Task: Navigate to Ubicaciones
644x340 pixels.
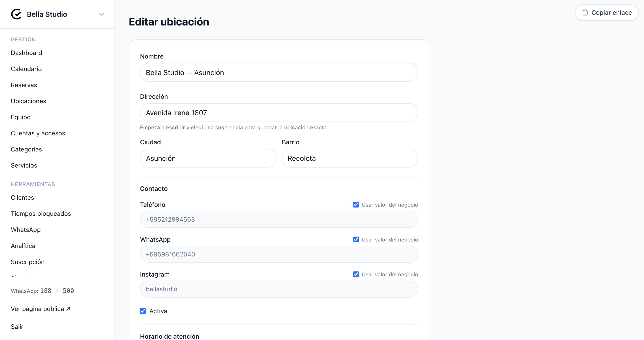Action: pyautogui.click(x=28, y=101)
